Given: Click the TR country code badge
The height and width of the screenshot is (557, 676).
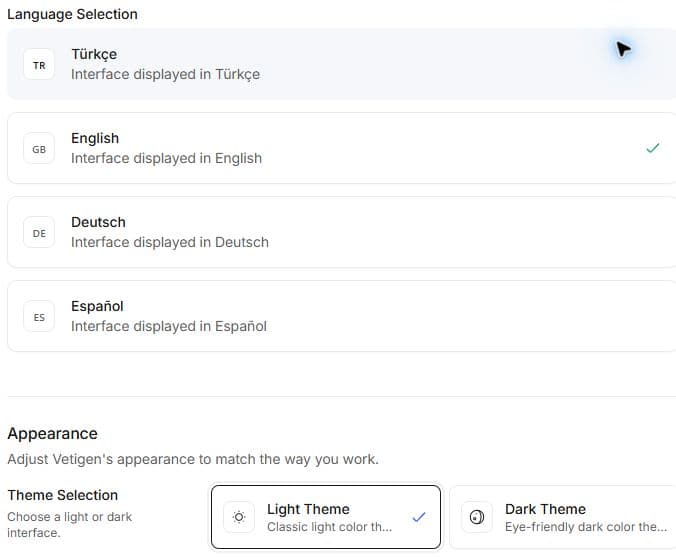Looking at the screenshot, I should [39, 64].
